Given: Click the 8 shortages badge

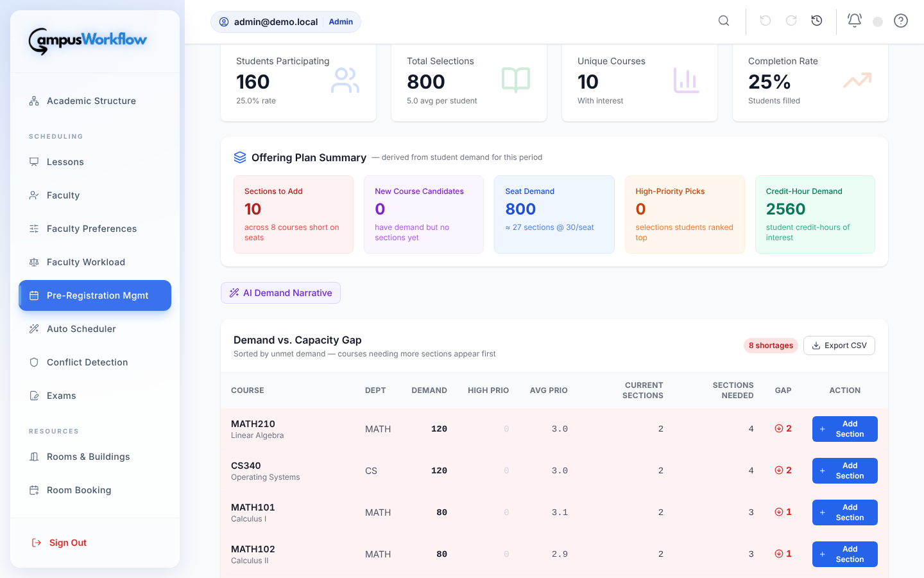Looking at the screenshot, I should pyautogui.click(x=771, y=346).
